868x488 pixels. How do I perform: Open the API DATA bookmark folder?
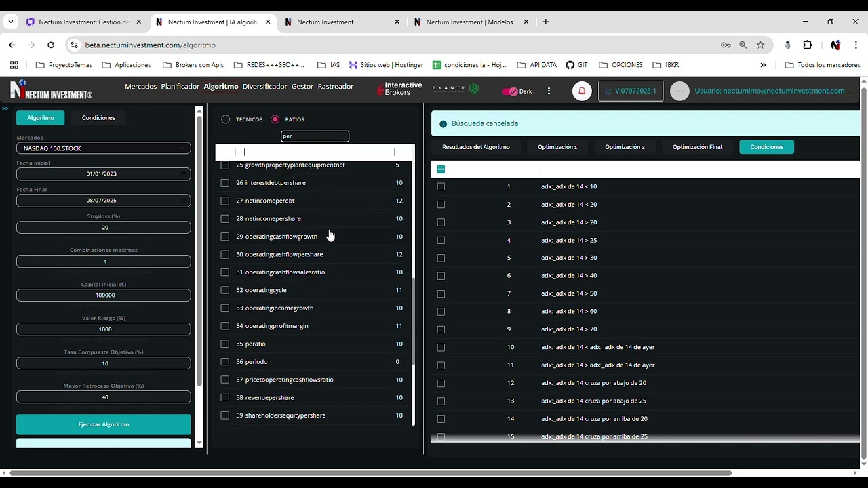(536, 65)
